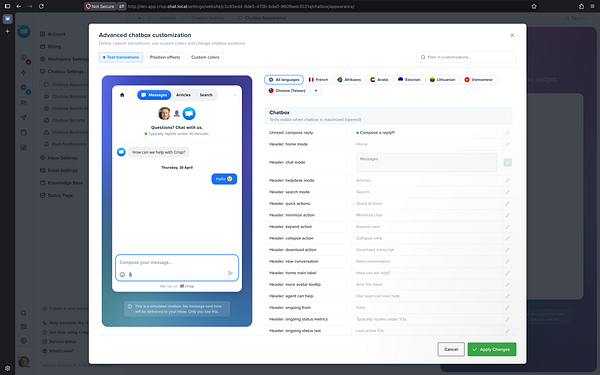Click the attachment paperclip icon in chatbox preview
The width and height of the screenshot is (600, 375).
click(130, 274)
